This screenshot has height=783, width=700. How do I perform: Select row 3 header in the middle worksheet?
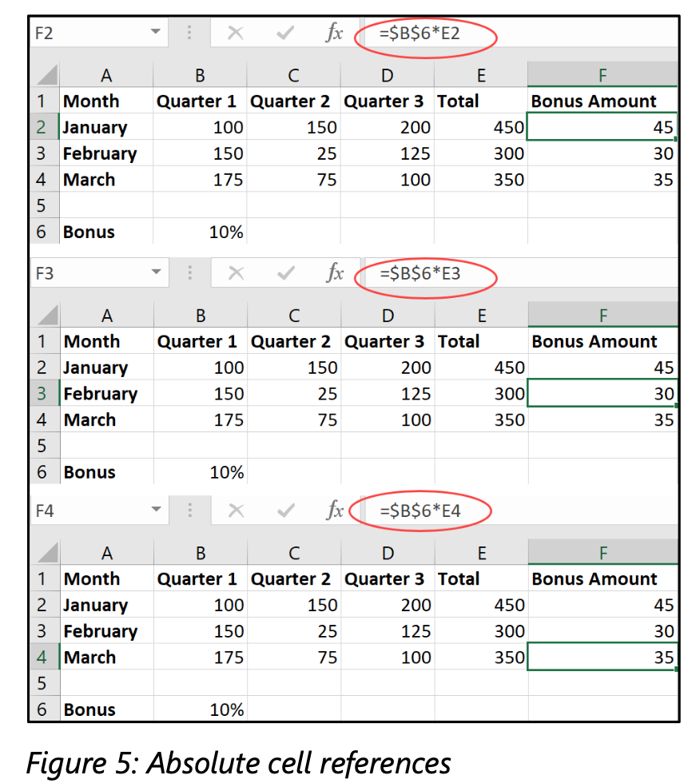coord(42,393)
